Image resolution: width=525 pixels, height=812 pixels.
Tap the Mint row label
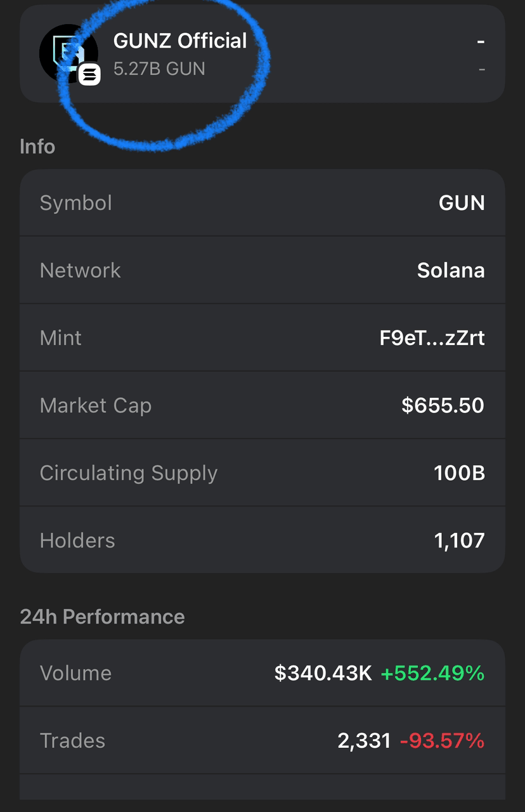tap(61, 337)
